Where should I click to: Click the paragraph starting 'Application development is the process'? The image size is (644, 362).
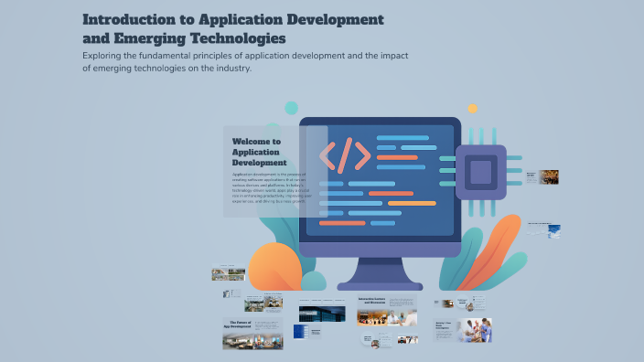point(272,188)
